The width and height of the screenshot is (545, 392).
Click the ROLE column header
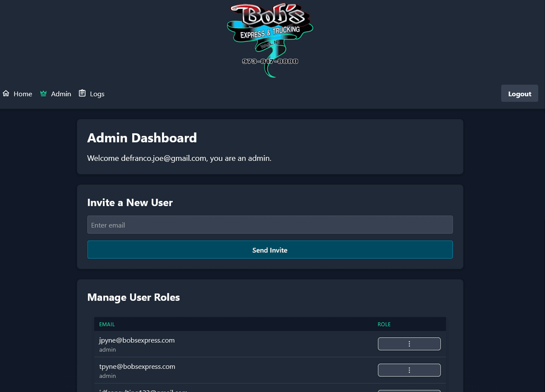pos(384,324)
